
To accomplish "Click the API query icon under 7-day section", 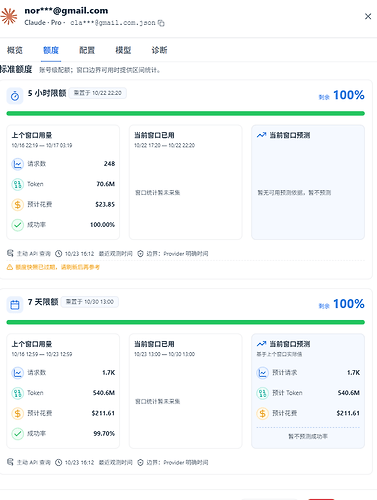I will (10, 462).
